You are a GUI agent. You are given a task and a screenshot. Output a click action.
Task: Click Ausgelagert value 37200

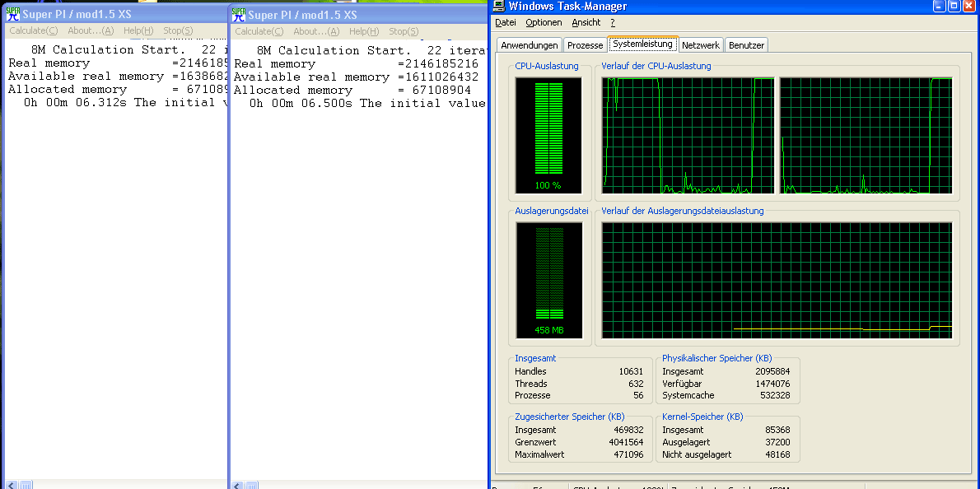[x=777, y=442]
